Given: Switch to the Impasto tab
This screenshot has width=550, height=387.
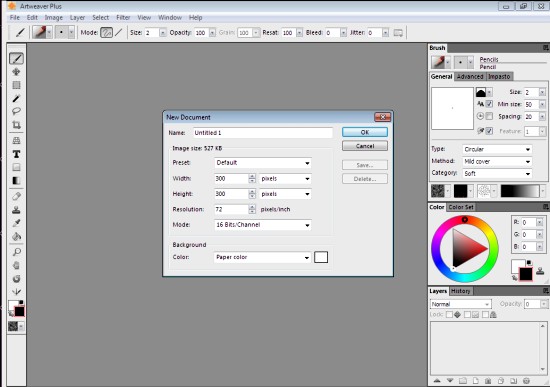Looking at the screenshot, I should [x=499, y=76].
